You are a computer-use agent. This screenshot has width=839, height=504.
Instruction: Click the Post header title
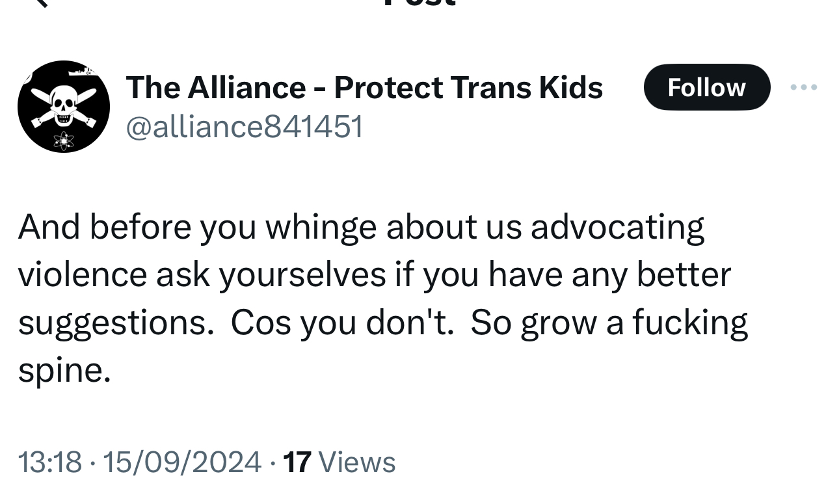[419, 3]
